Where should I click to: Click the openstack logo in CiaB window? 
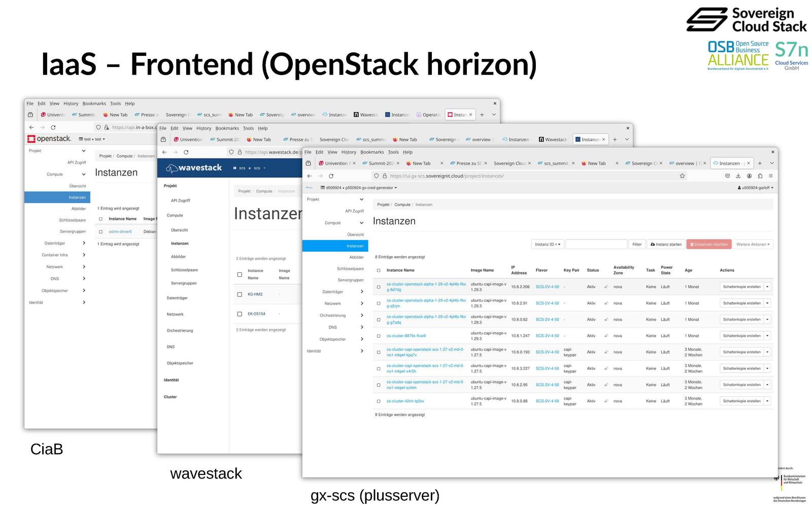tap(49, 139)
